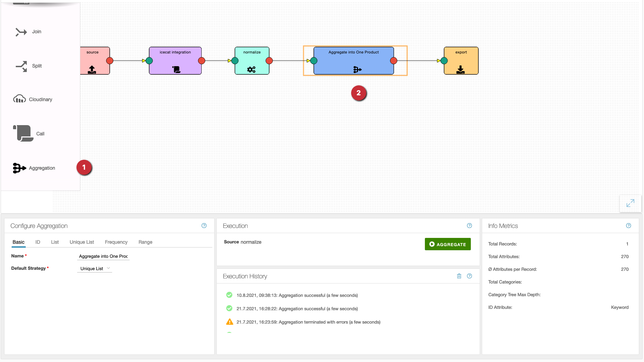Choose the Call script icon
644x362 pixels.
pyautogui.click(x=23, y=133)
